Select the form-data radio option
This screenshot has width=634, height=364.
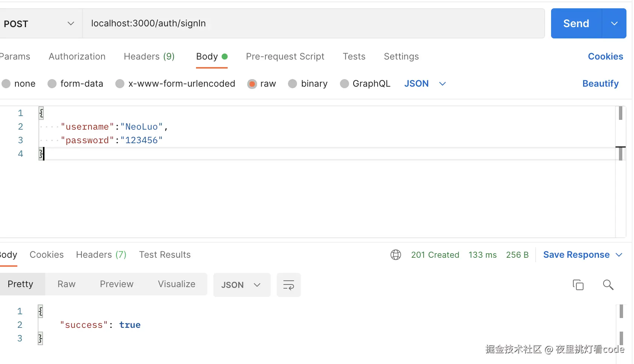pyautogui.click(x=52, y=84)
